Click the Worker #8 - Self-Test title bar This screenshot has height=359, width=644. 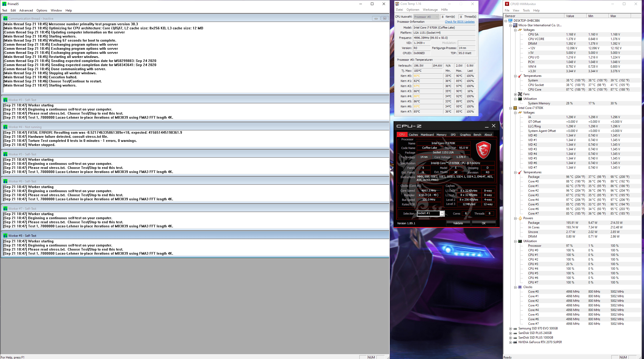195,236
